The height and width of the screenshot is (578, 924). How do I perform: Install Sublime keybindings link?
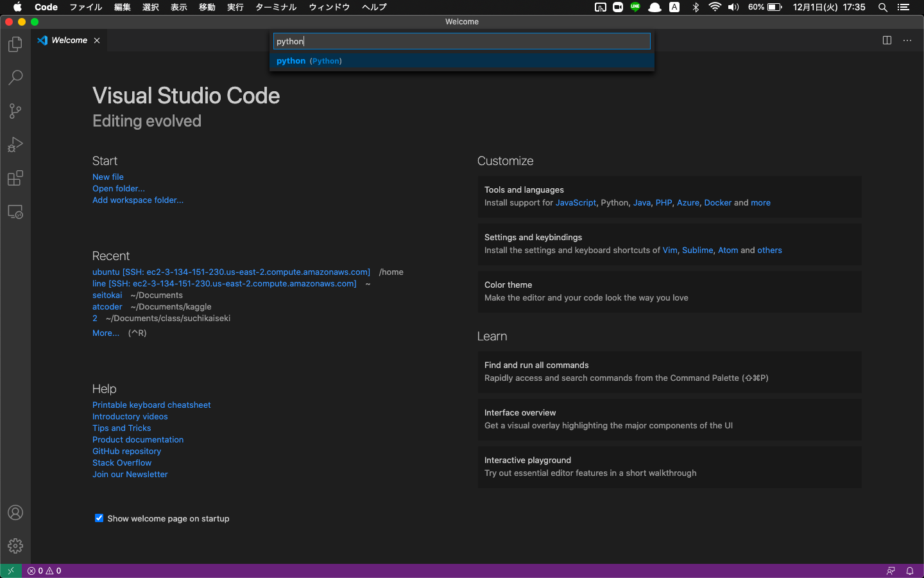coord(697,250)
